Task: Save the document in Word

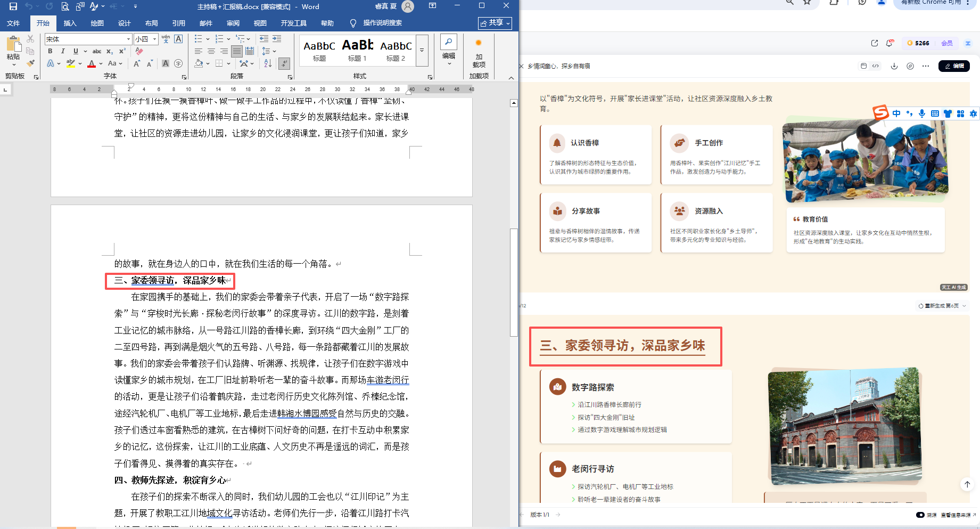Action: click(x=13, y=6)
